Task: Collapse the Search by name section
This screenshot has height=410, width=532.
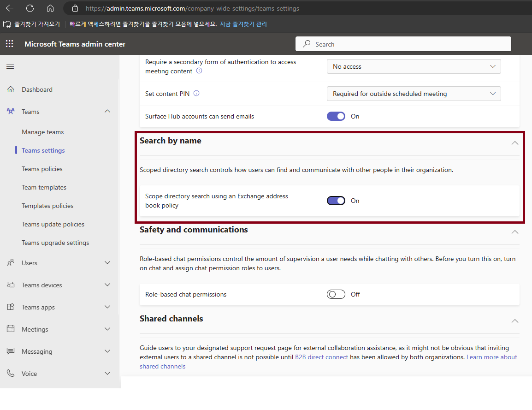Action: pyautogui.click(x=514, y=143)
